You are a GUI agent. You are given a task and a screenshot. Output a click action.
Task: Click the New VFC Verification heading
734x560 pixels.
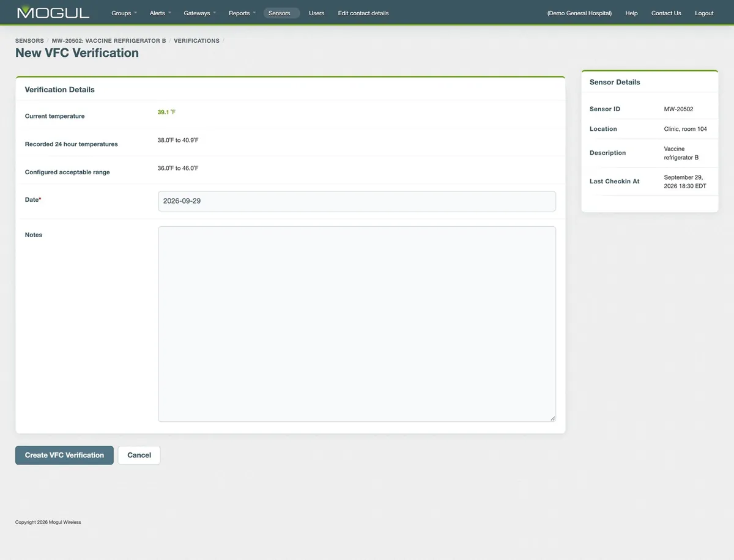(x=77, y=53)
